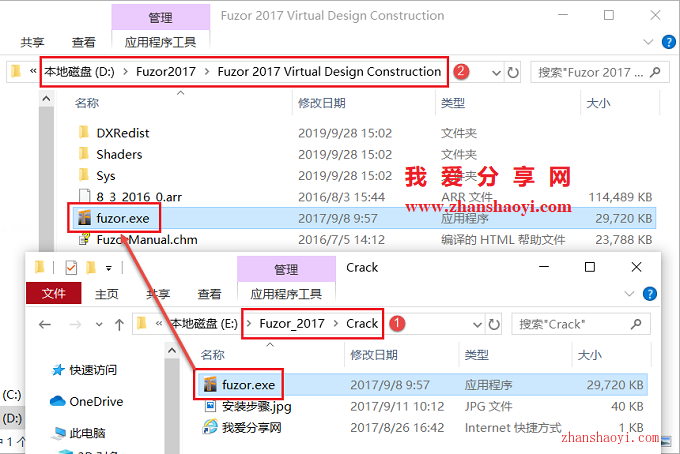The height and width of the screenshot is (454, 680).
Task: Maximize the Crack window
Action: point(590,267)
